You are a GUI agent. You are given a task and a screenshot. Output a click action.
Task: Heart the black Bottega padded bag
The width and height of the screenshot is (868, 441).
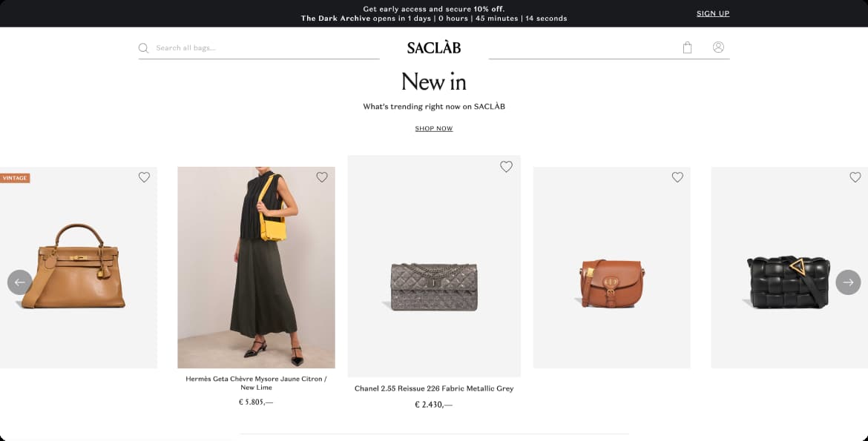coord(855,177)
